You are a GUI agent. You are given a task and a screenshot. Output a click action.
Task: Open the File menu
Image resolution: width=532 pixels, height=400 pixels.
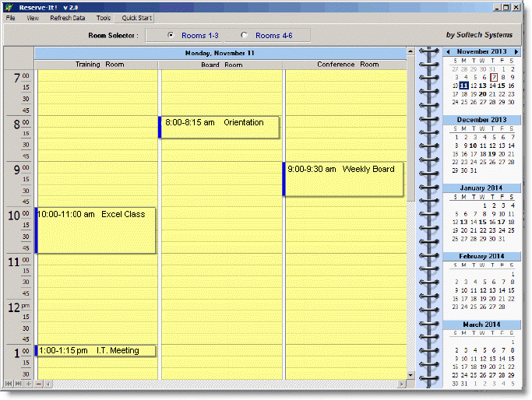pyautogui.click(x=11, y=18)
